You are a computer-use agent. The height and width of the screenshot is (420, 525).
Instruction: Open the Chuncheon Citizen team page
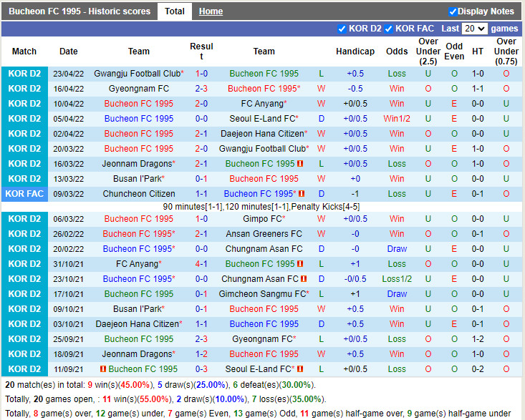(x=139, y=194)
